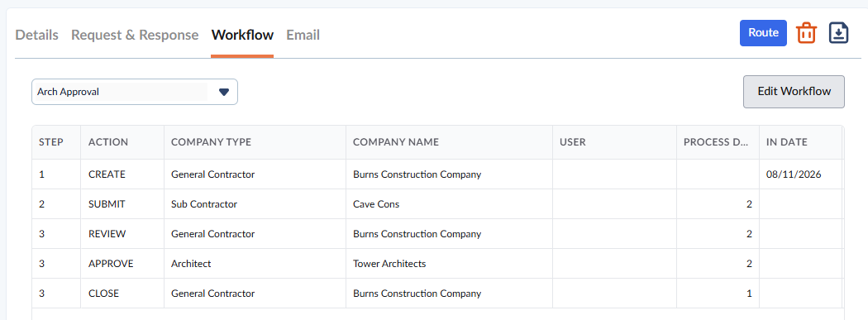The height and width of the screenshot is (320, 868).
Task: Click the STEP column header
Action: click(x=56, y=142)
